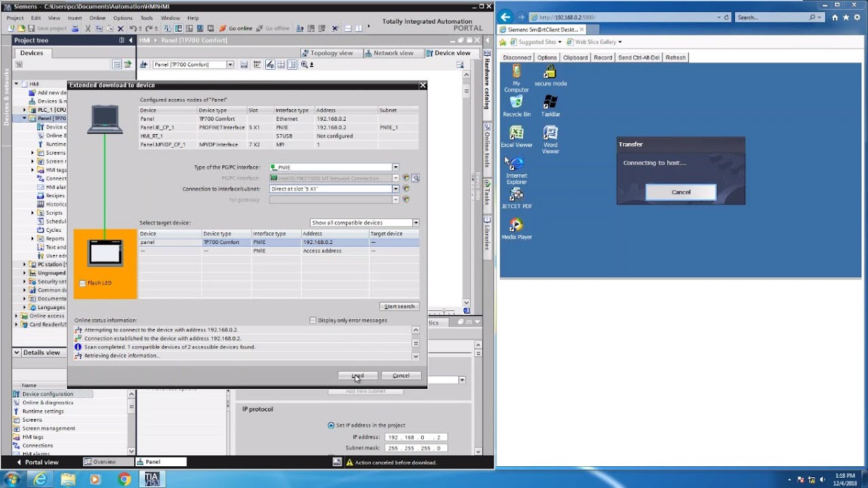Click the Print toolbar icon
The image size is (868, 488).
click(75, 28)
